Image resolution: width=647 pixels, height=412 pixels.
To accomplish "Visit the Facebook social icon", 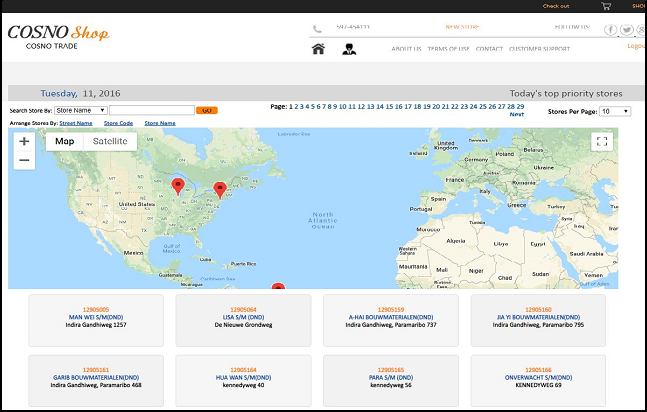I will [610, 30].
